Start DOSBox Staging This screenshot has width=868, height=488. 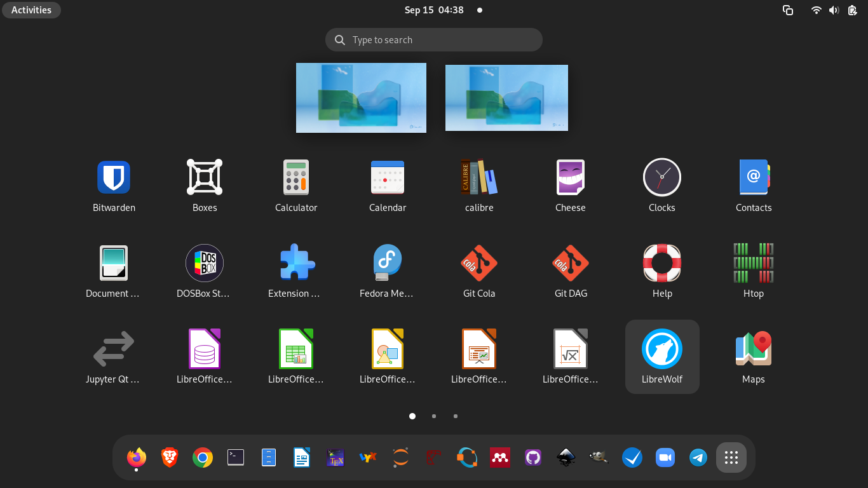[205, 263]
